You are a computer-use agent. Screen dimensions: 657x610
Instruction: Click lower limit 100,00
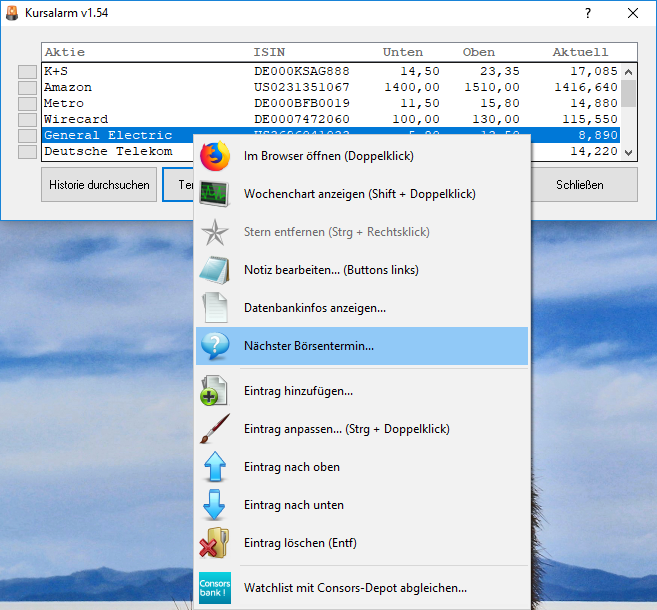(x=416, y=119)
